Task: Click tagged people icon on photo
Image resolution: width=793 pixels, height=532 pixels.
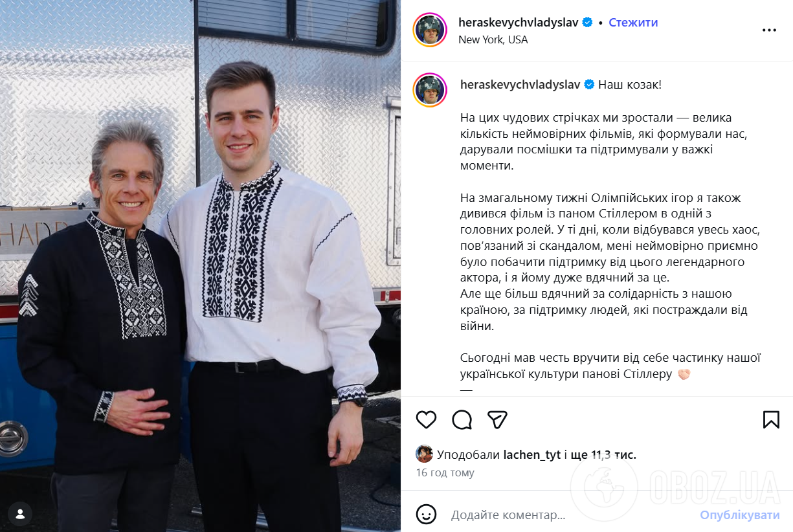Action: 20,514
